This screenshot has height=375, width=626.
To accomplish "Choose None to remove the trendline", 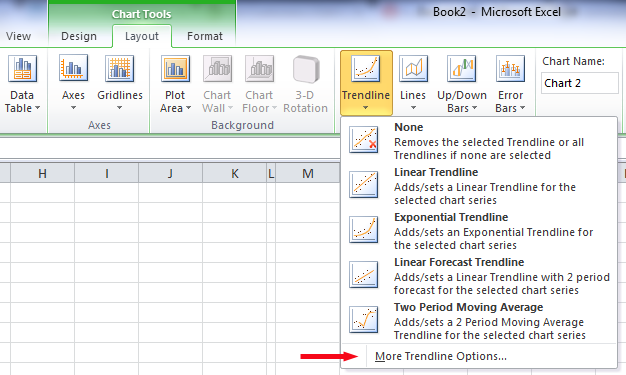I will pos(479,141).
